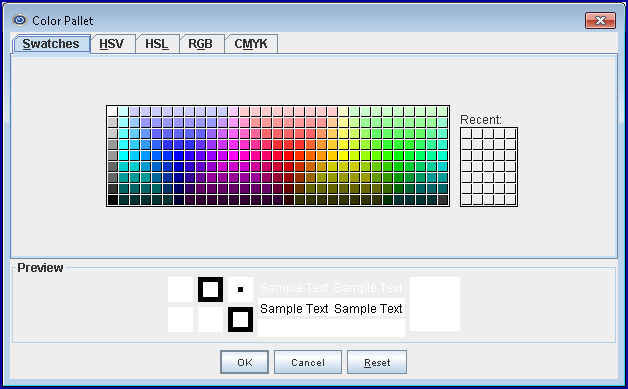Pick the bright green swatch

(x=398, y=155)
